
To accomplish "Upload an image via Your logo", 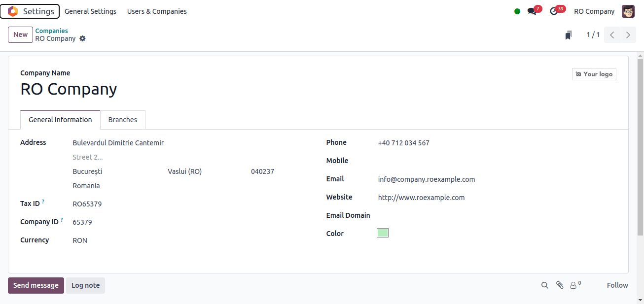I will [x=594, y=74].
